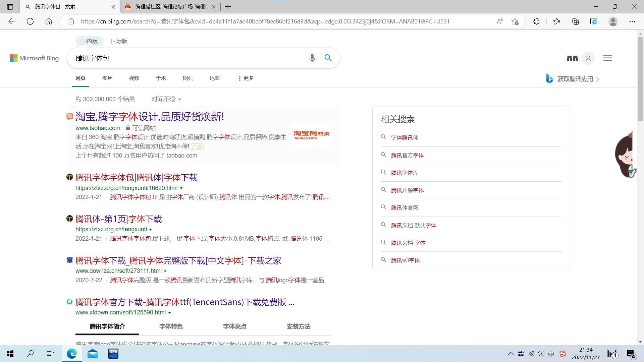Go to the browser home page
The width and height of the screenshot is (644, 362).
pyautogui.click(x=49, y=21)
